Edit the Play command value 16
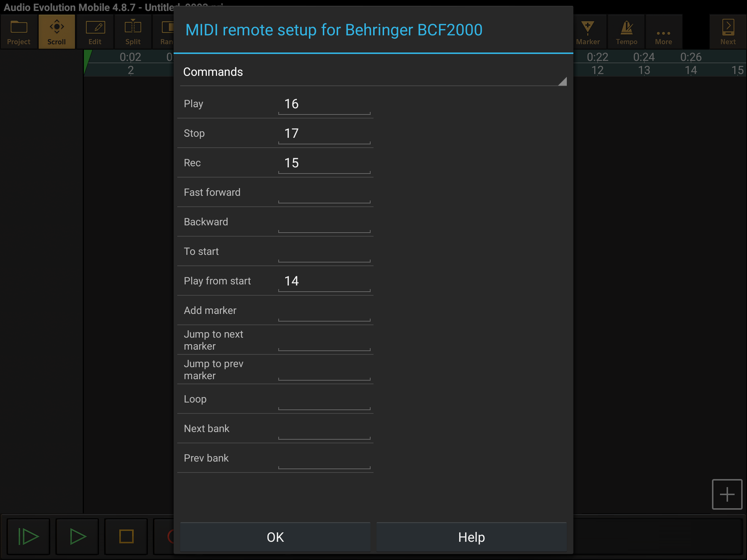The image size is (747, 560). pos(324,104)
